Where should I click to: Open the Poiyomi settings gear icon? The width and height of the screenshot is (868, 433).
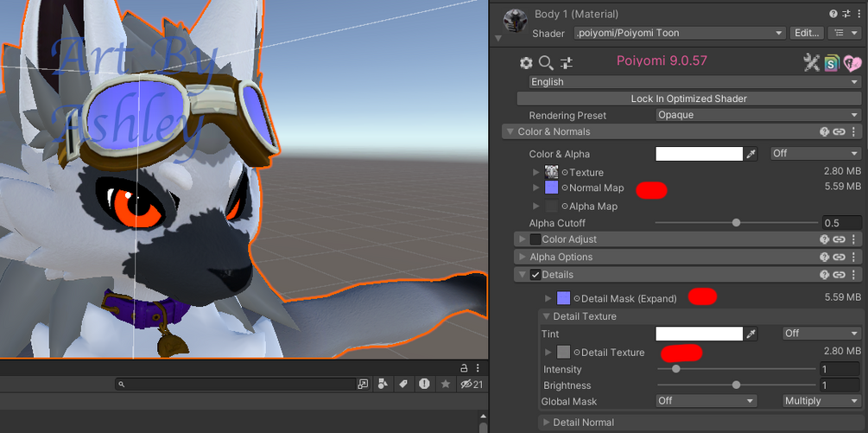point(526,63)
